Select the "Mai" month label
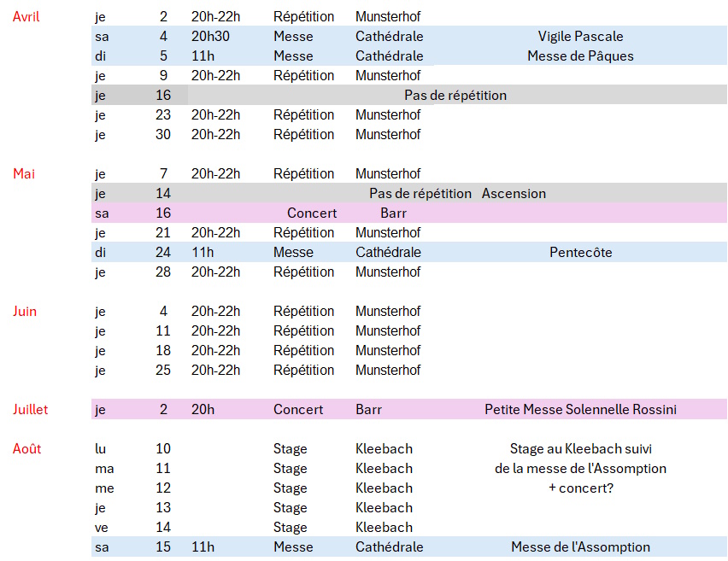 (x=24, y=174)
